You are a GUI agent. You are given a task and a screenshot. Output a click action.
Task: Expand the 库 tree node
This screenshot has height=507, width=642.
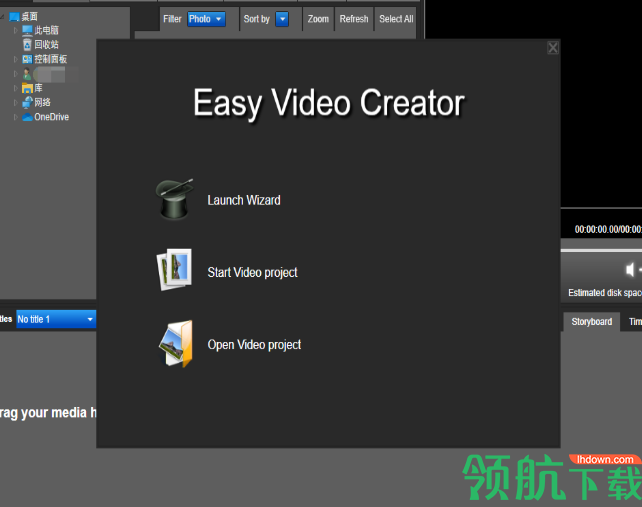(x=16, y=88)
